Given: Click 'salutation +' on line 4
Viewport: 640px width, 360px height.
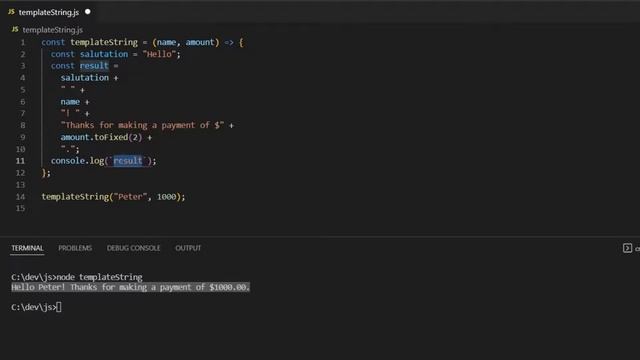Looking at the screenshot, I should (89, 78).
